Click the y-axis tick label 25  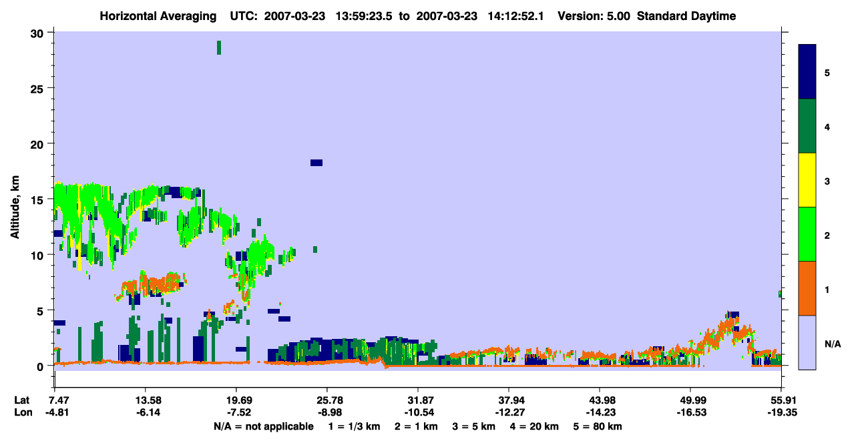pos(38,88)
